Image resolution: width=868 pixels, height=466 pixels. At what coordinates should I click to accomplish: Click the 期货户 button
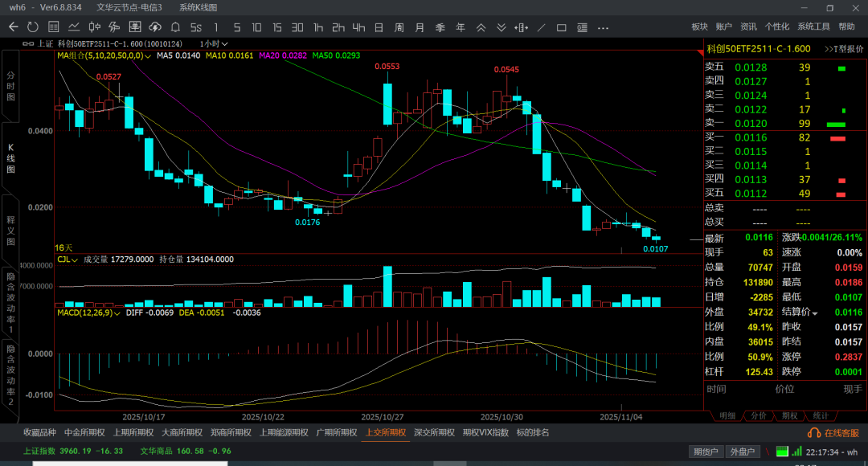click(706, 452)
